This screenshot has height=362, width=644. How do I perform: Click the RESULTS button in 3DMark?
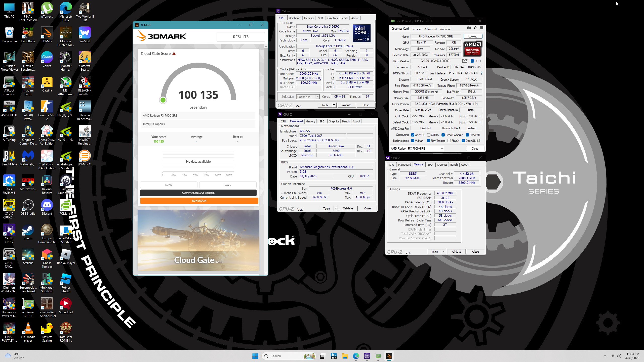tap(240, 37)
